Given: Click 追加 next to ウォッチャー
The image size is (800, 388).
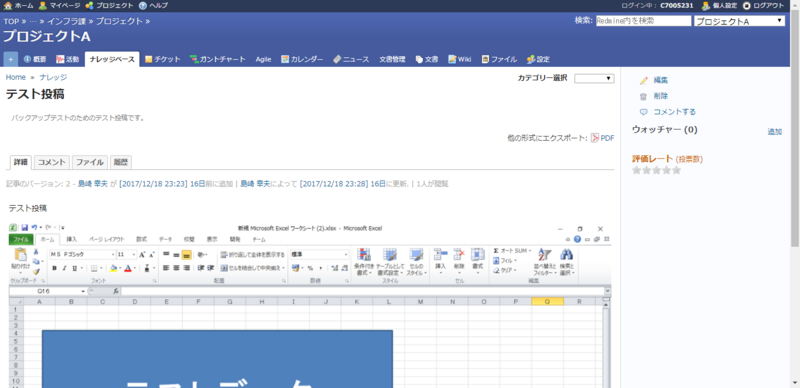Looking at the screenshot, I should (x=774, y=132).
